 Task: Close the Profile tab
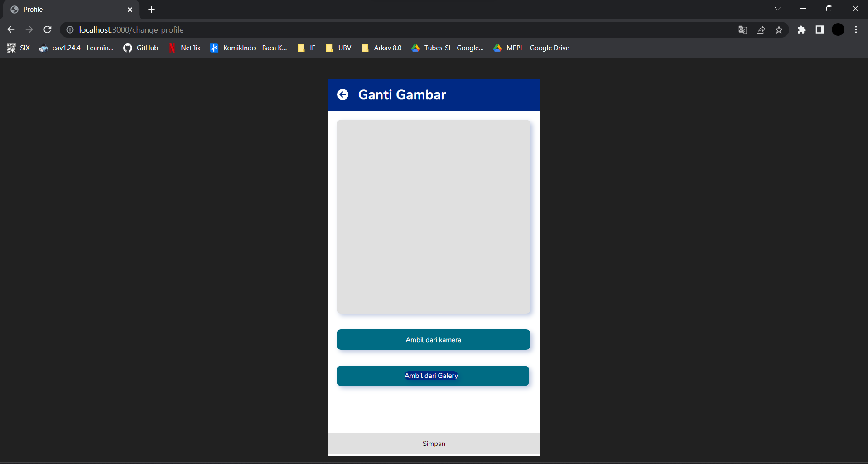pos(130,10)
